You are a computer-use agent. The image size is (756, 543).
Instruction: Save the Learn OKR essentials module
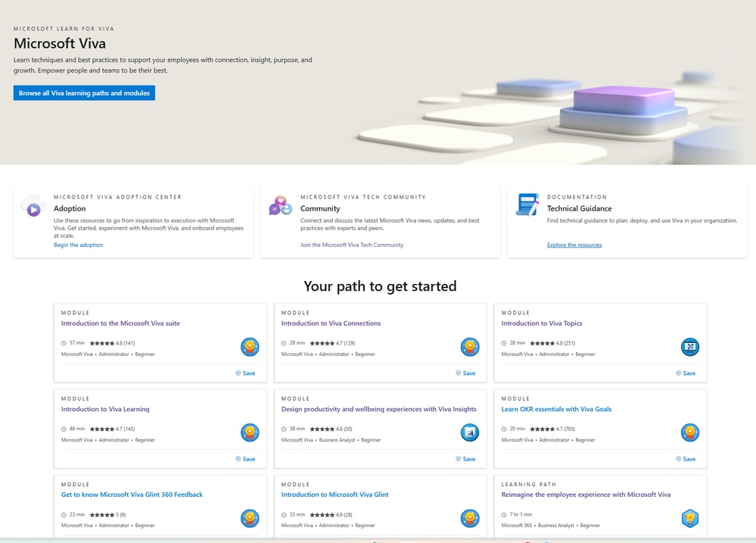click(x=686, y=459)
